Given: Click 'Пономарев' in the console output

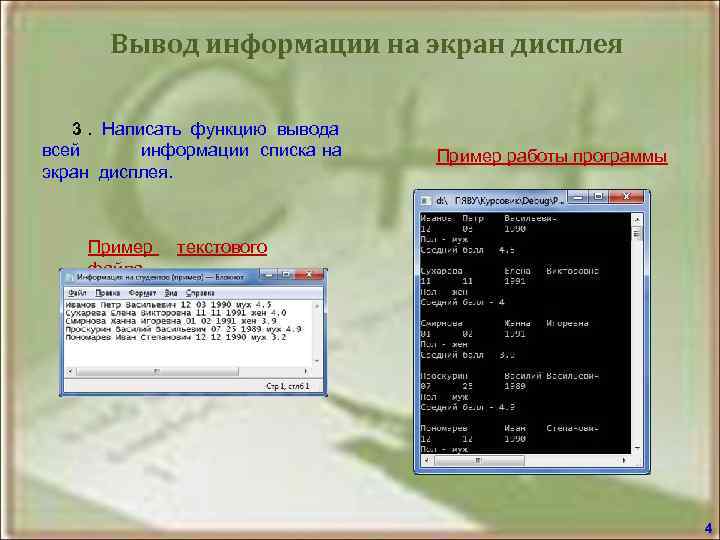Looking at the screenshot, I should 444,428.
